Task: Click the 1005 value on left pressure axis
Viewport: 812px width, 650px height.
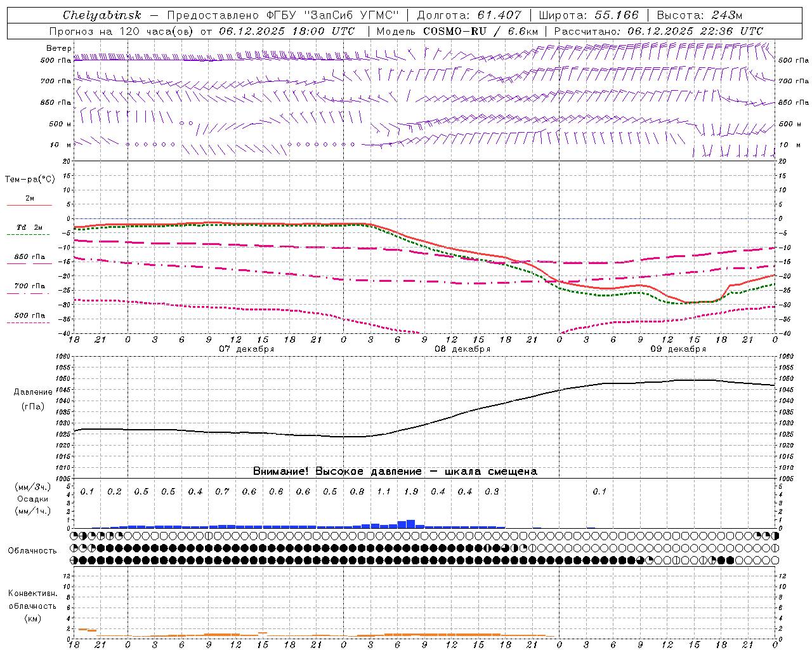Action: point(63,478)
